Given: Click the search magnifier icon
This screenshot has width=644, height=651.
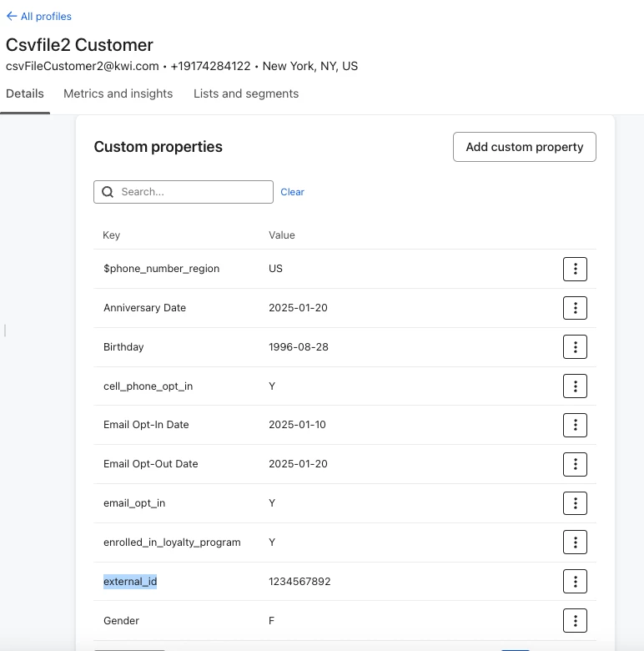Looking at the screenshot, I should pos(108,192).
